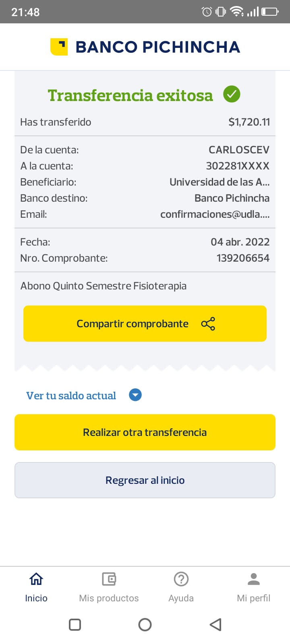Tap the green success checkmark icon

point(232,94)
